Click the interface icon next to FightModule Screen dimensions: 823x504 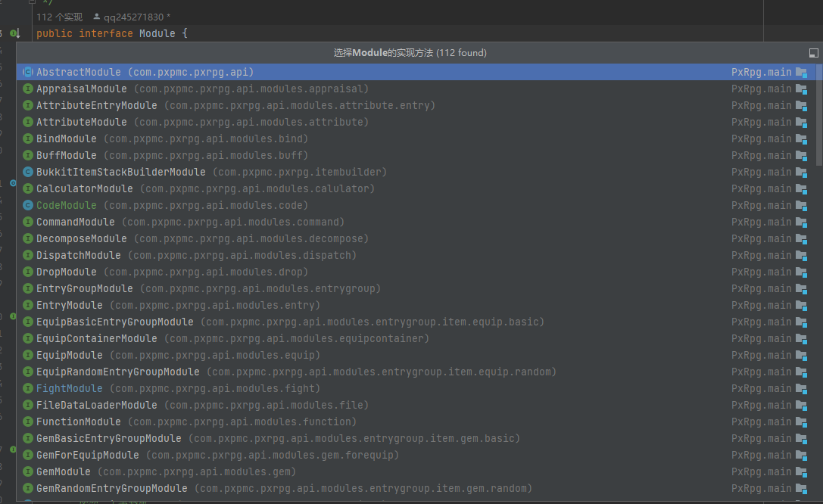[28, 388]
